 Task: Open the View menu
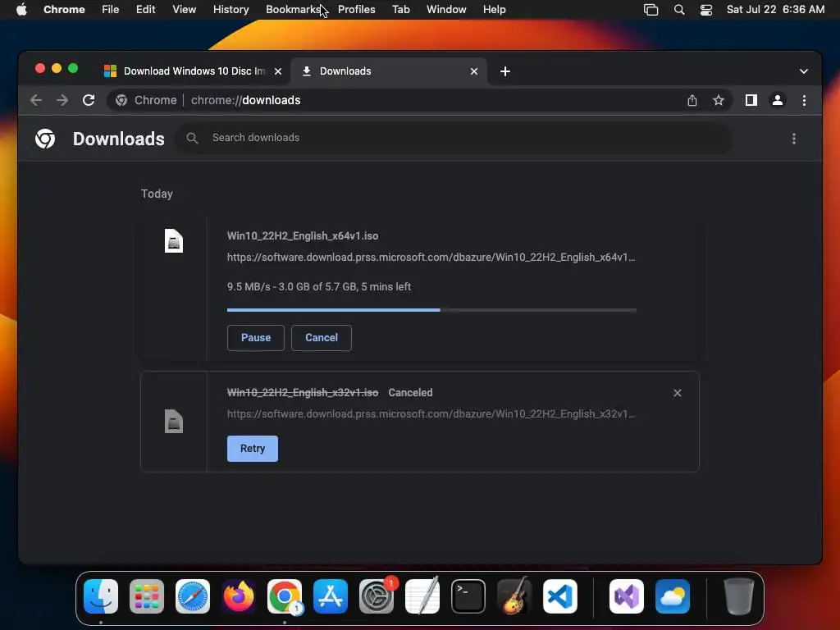(x=184, y=10)
